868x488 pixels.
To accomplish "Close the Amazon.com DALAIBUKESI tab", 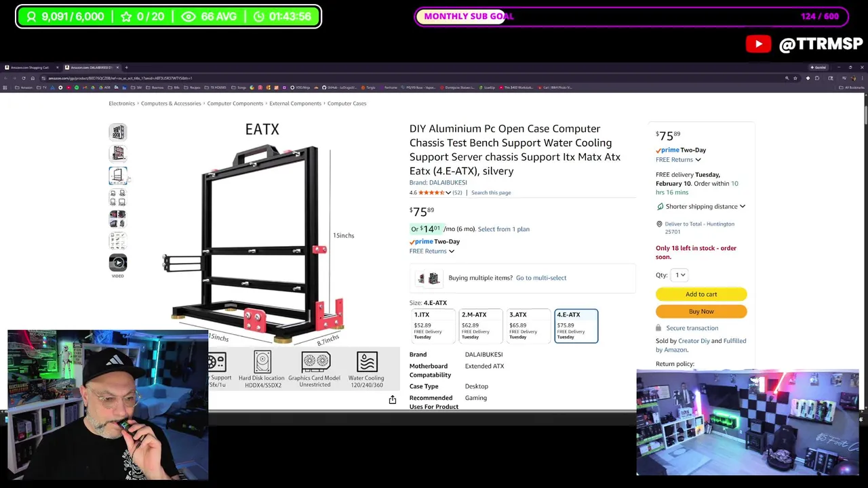I will click(117, 67).
